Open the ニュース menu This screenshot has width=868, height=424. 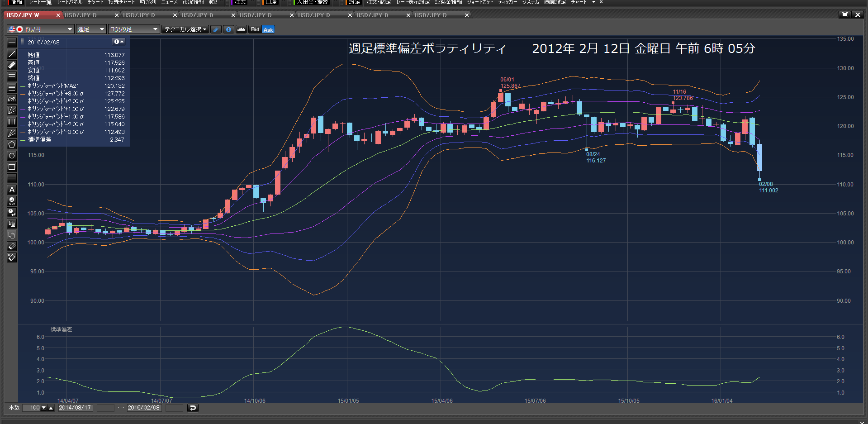(170, 2)
